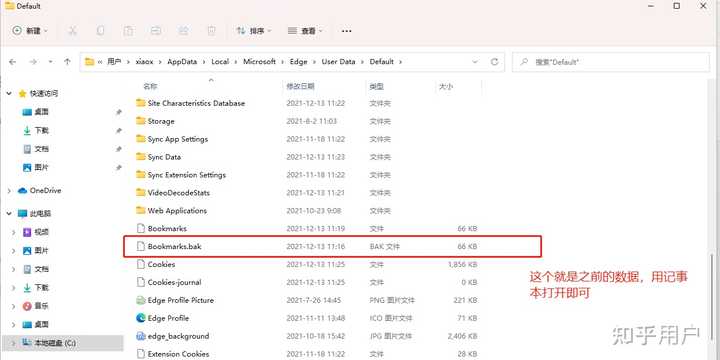Click the Cut scissors icon

click(73, 31)
